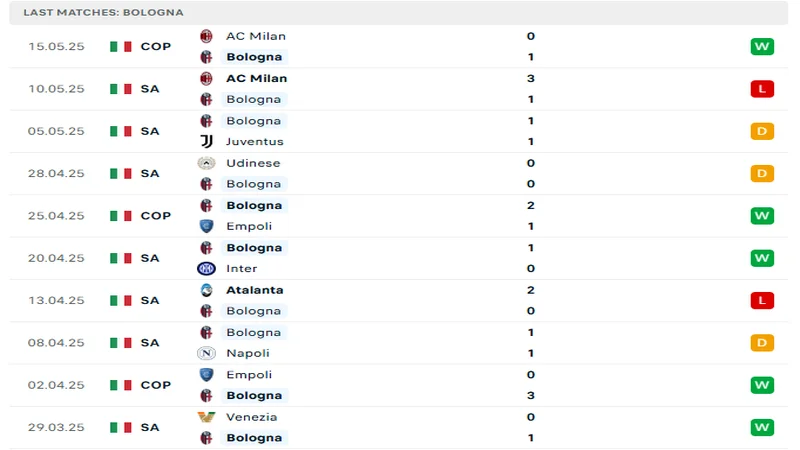800x450 pixels.
Task: Open the Atalanta team link
Action: pyautogui.click(x=254, y=290)
